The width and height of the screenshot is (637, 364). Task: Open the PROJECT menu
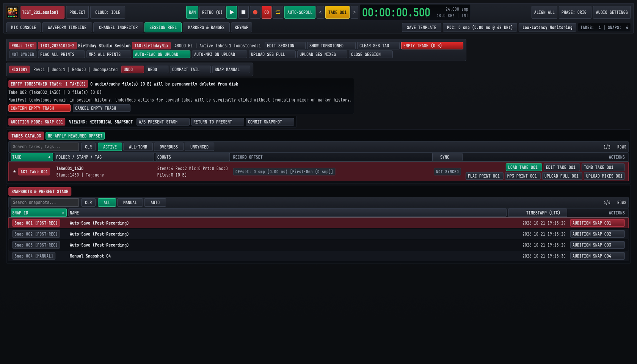click(x=77, y=12)
